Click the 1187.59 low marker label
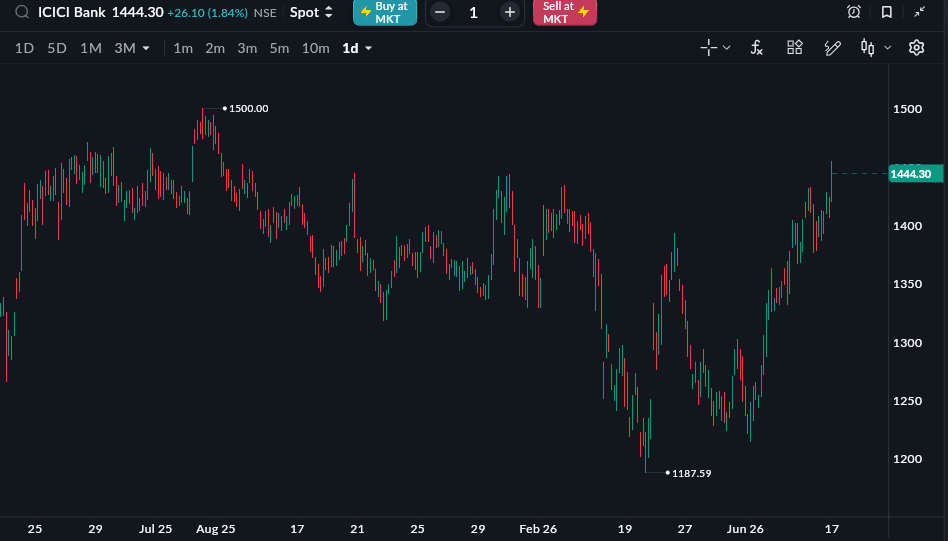The height and width of the screenshot is (541, 948). (x=692, y=473)
